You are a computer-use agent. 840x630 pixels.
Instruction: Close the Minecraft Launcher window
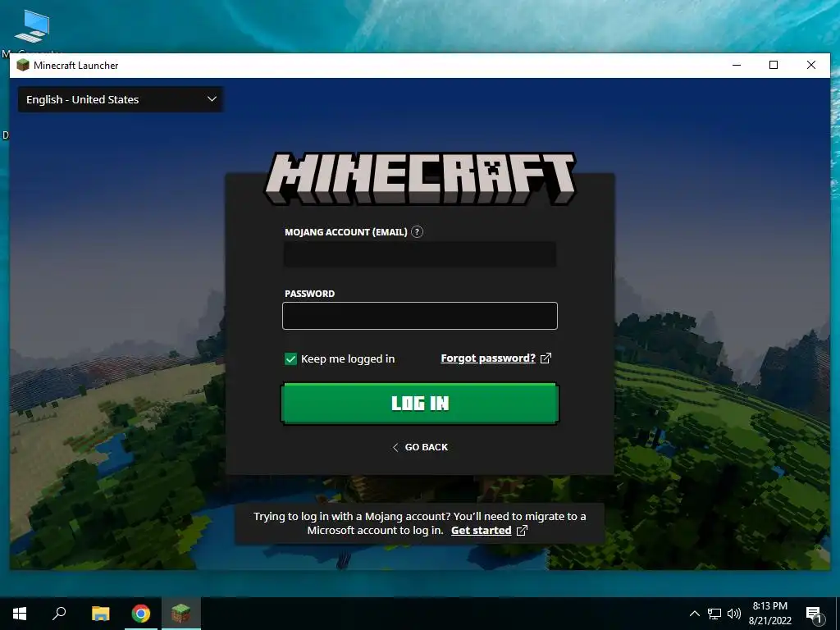click(811, 66)
